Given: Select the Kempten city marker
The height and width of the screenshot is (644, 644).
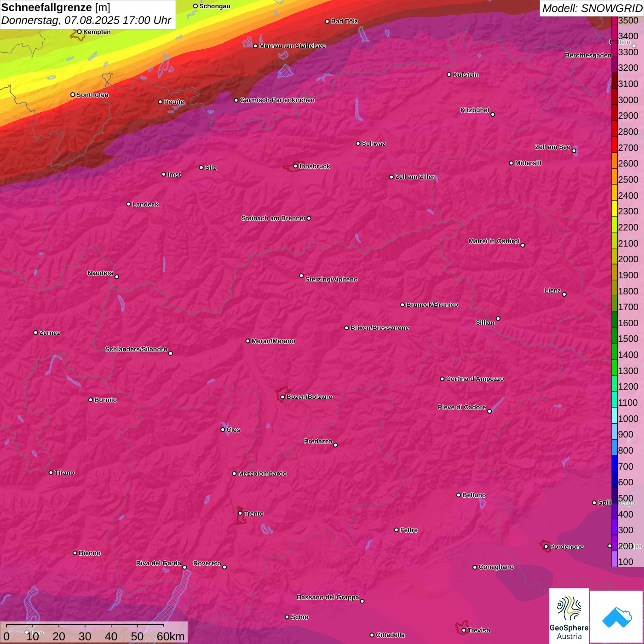Looking at the screenshot, I should click(79, 32).
